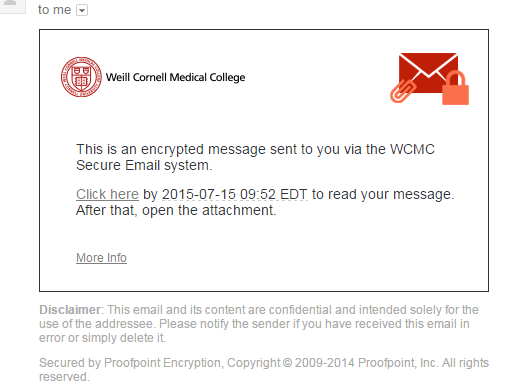Click "After that, open the attachment." text

point(176,210)
